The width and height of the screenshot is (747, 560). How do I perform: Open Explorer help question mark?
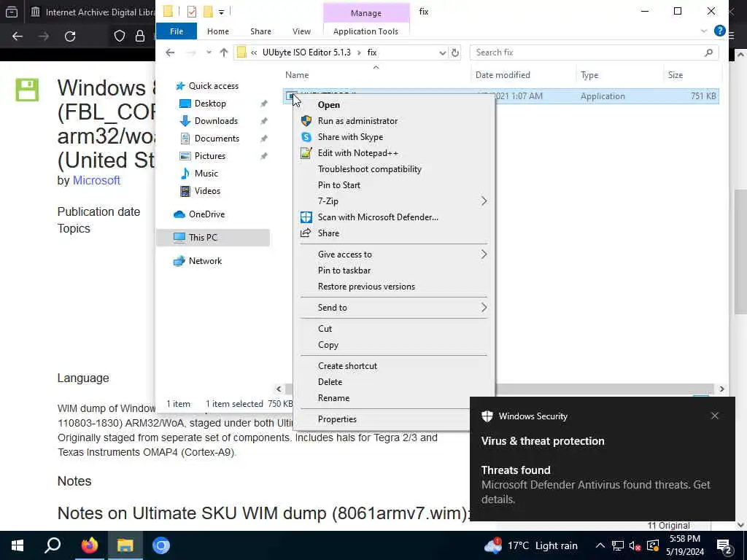coord(719,31)
